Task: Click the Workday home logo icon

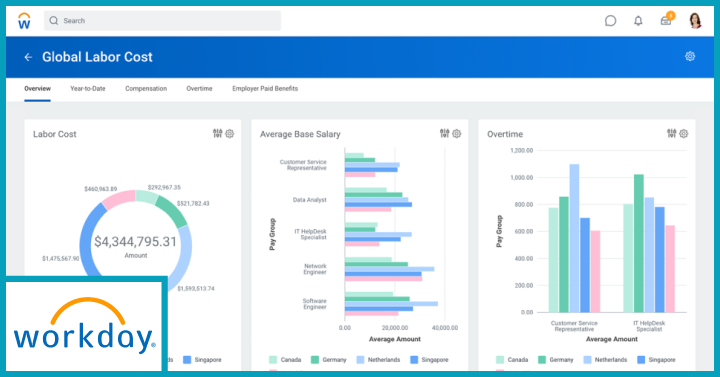Action: pos(24,21)
